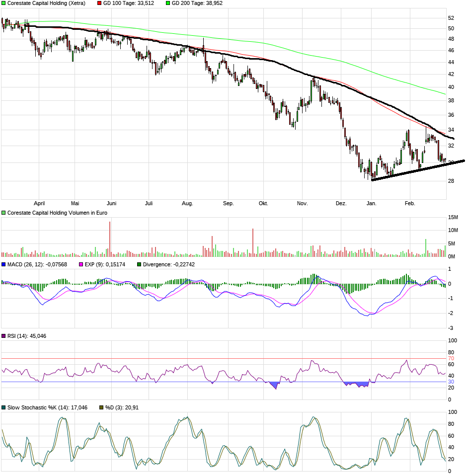This screenshot has width=467, height=476.
Task: Click the 15M label on the volume axis
Action: coord(453,217)
